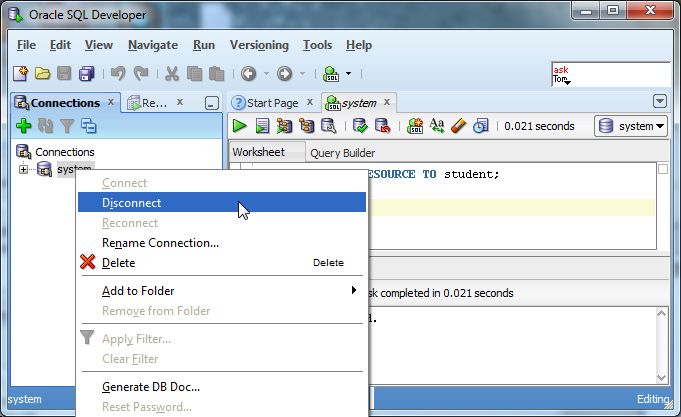This screenshot has width=681, height=417.
Task: Open SQL Worksheet from main toolbar
Action: click(x=331, y=74)
